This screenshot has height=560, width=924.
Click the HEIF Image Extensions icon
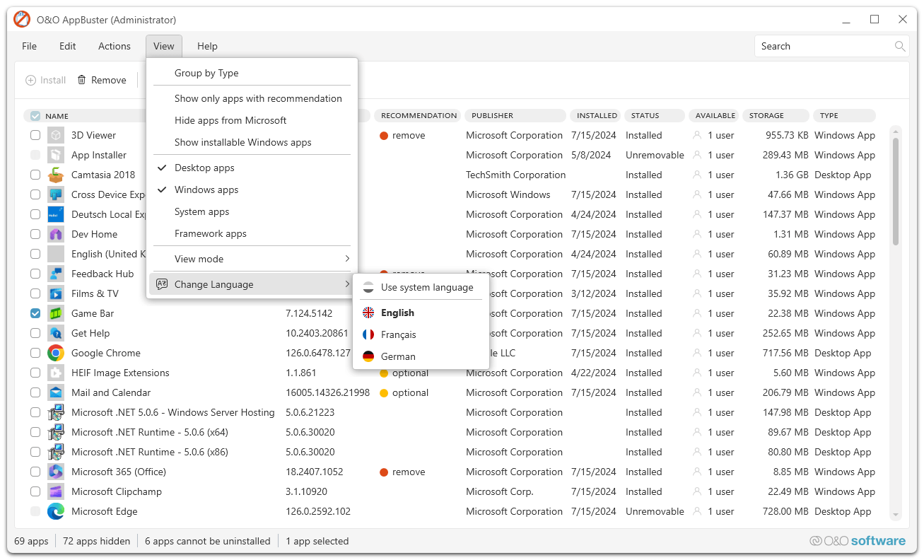[x=56, y=373]
